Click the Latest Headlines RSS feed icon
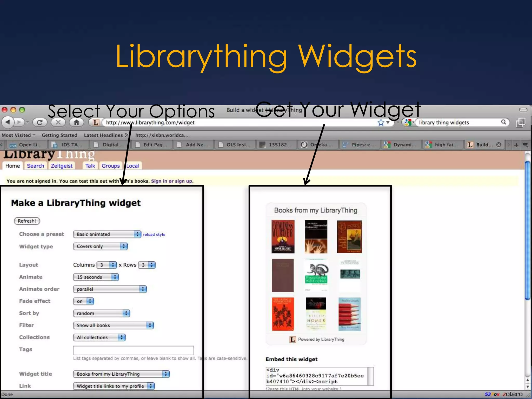Viewport: 532px width, 399px height. [127, 135]
